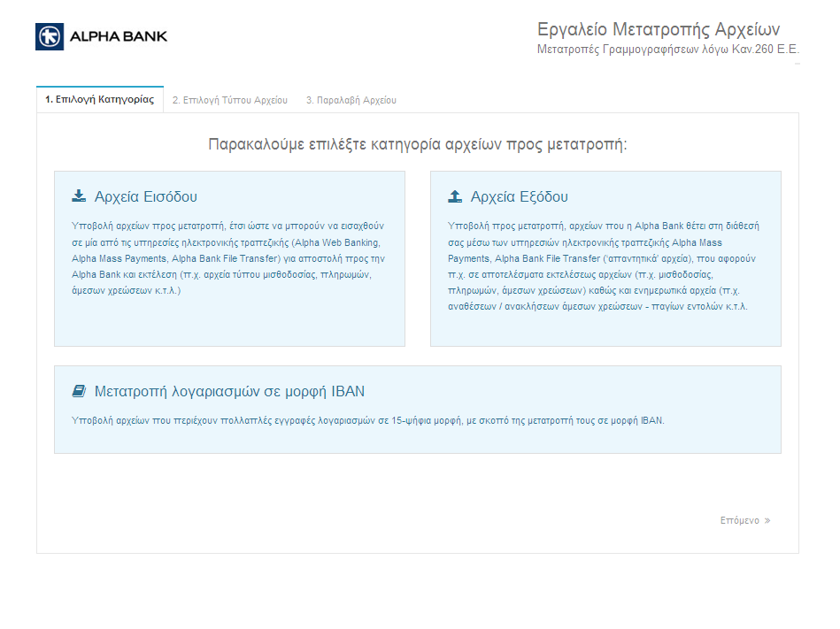The height and width of the screenshot is (629, 840).
Task: Click the Αρχεία Εξόδου card description text
Action: [x=604, y=266]
